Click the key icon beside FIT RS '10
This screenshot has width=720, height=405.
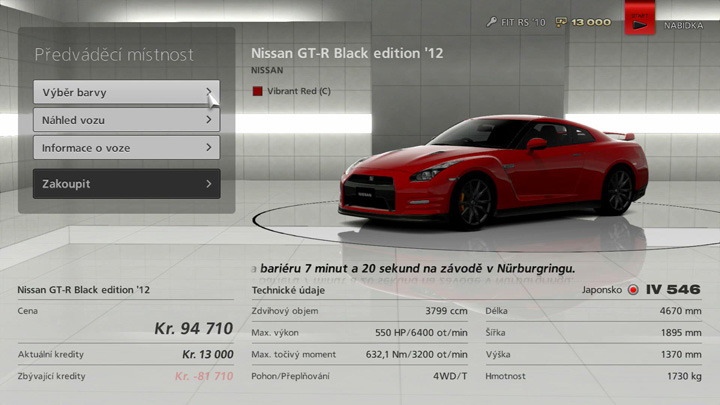[x=492, y=21]
